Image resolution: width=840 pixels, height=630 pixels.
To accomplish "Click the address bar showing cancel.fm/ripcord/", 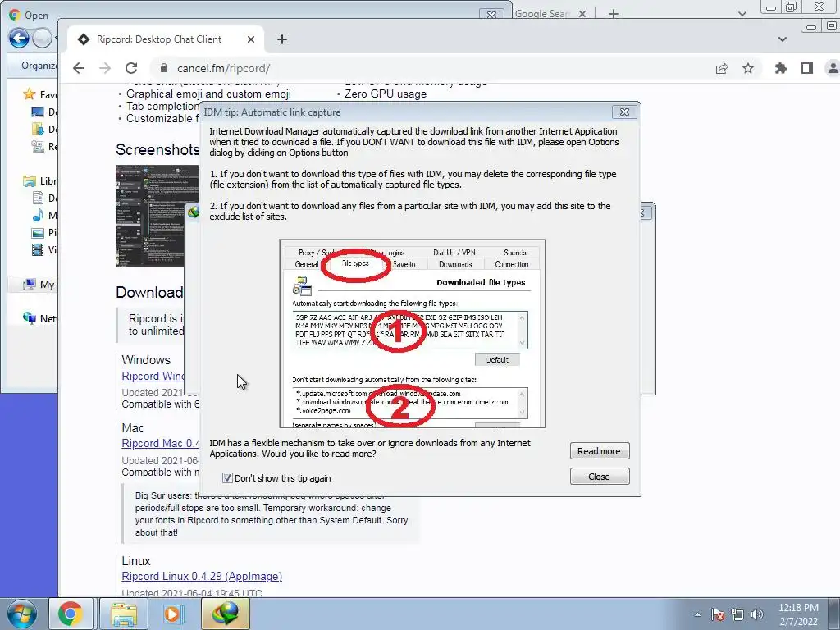I will (428, 68).
